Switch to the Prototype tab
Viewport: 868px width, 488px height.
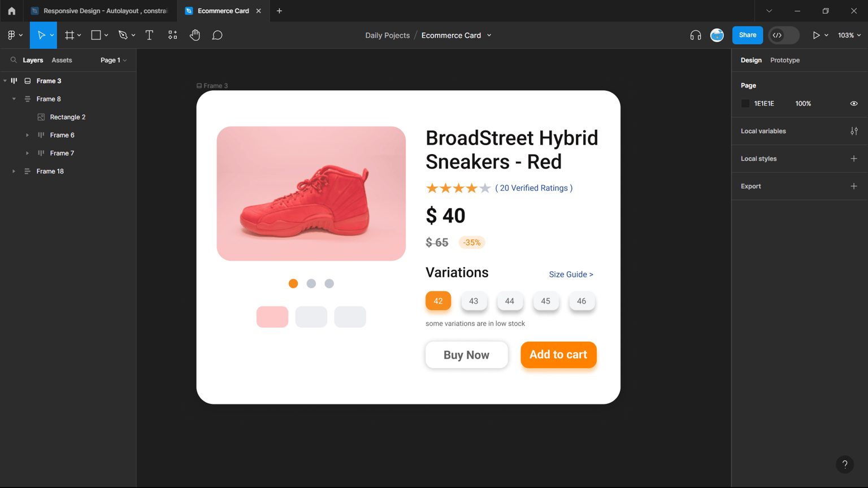[785, 60]
